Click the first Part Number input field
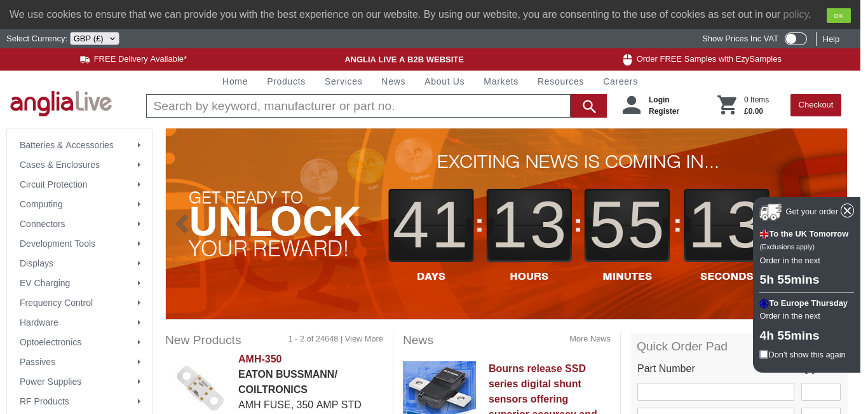 (x=715, y=392)
